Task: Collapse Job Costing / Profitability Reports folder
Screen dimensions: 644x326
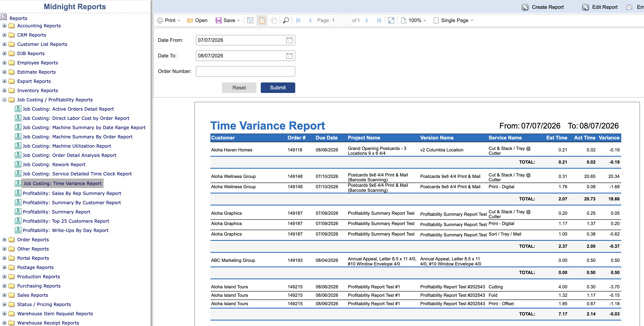Action: (x=4, y=100)
